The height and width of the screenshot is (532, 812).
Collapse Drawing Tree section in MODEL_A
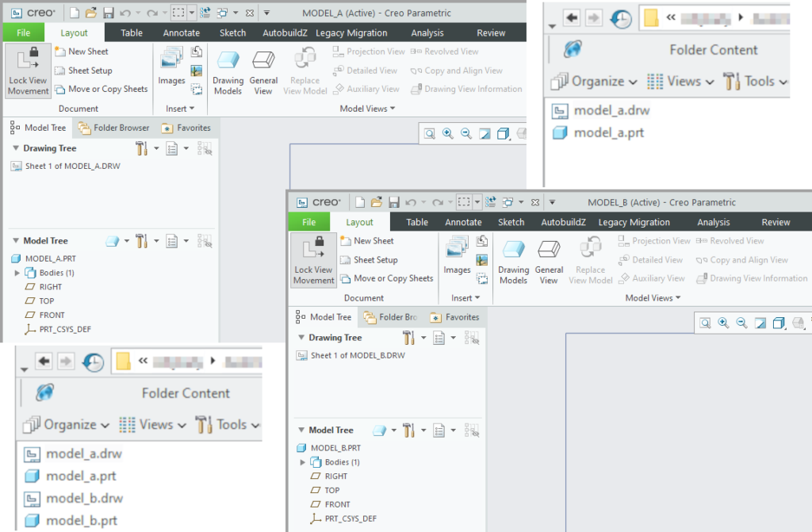pos(16,148)
